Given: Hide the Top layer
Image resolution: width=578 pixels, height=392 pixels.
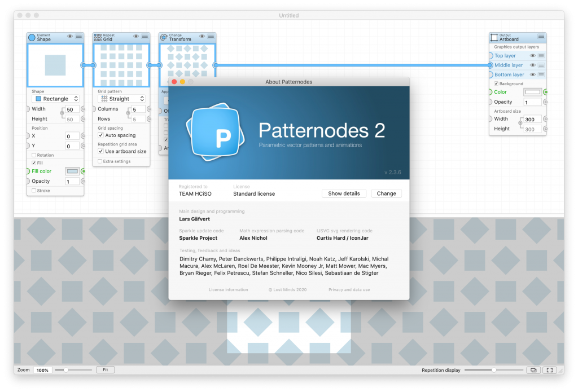Looking at the screenshot, I should click(532, 56).
